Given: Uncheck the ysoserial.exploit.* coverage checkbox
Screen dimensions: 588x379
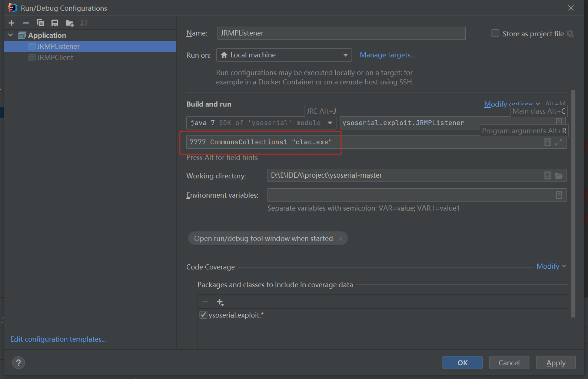Looking at the screenshot, I should pyautogui.click(x=203, y=315).
